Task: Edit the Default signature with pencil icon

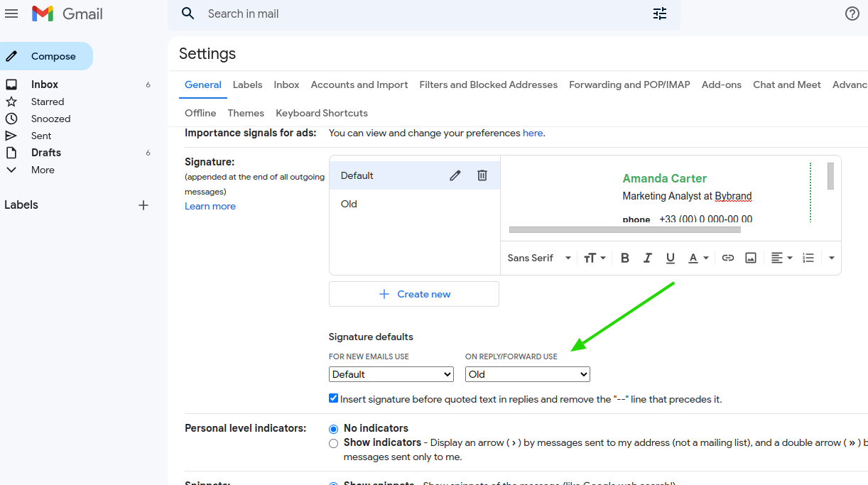Action: point(455,175)
